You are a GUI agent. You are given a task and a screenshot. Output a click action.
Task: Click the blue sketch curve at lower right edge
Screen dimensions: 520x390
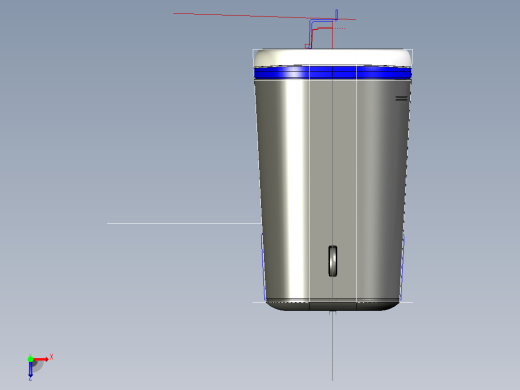point(402,267)
